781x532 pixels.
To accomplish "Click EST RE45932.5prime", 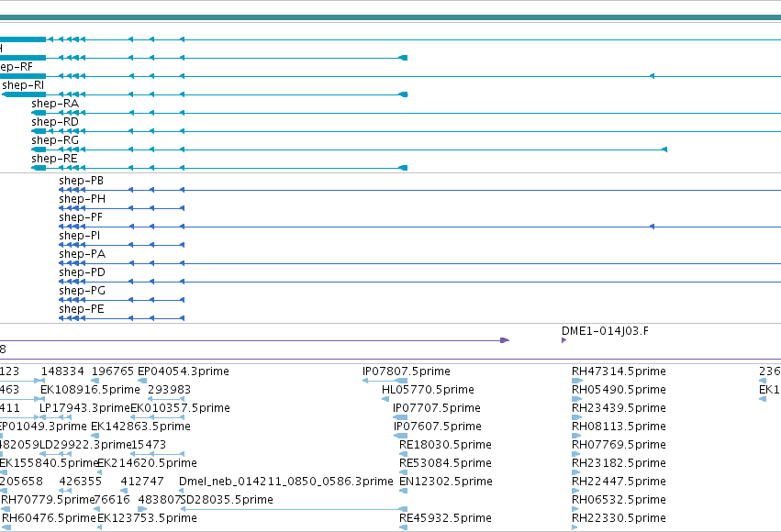I will pos(445,518).
